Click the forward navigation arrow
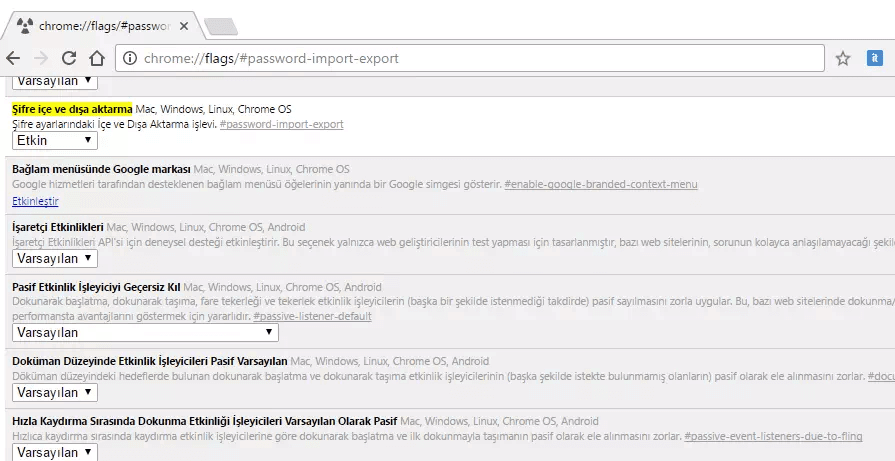 click(41, 58)
